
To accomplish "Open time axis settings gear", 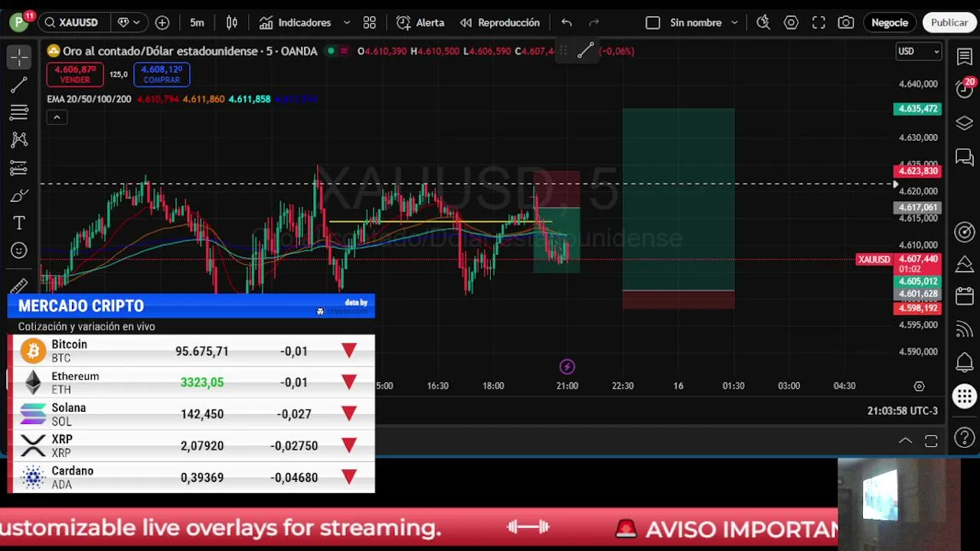I will coord(920,386).
